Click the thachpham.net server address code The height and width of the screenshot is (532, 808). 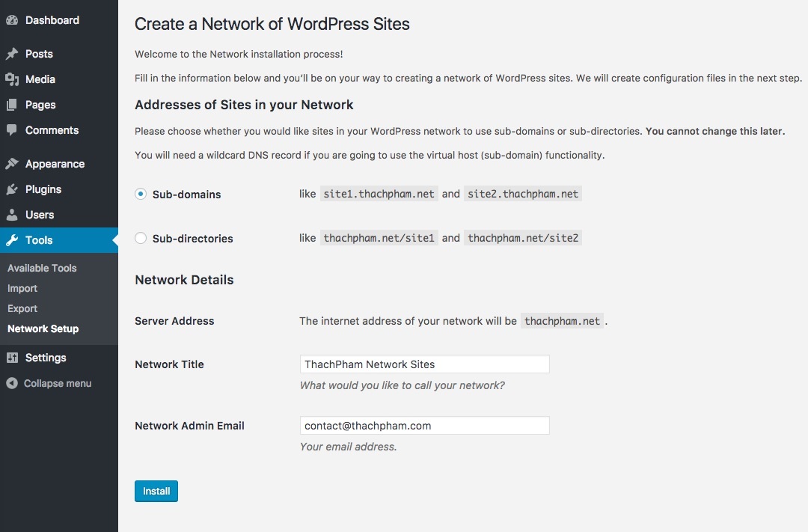(562, 321)
